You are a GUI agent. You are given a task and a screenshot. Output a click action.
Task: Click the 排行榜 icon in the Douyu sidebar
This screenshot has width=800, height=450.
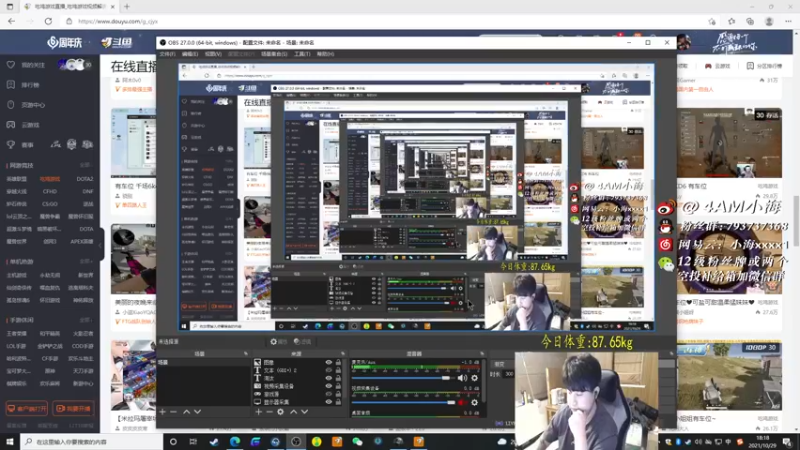[11, 85]
